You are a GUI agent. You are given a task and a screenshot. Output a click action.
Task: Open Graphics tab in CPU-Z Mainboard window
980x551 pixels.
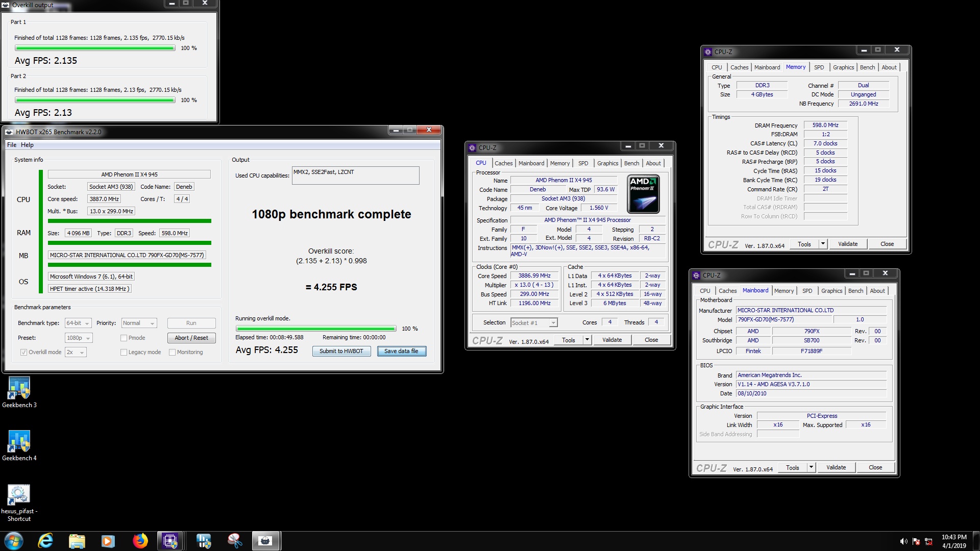tap(831, 291)
